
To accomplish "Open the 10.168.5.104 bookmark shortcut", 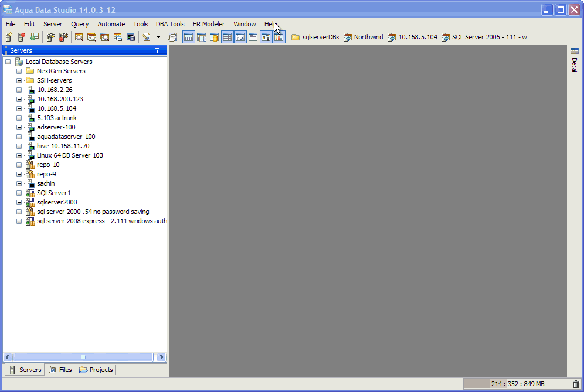I will [412, 37].
